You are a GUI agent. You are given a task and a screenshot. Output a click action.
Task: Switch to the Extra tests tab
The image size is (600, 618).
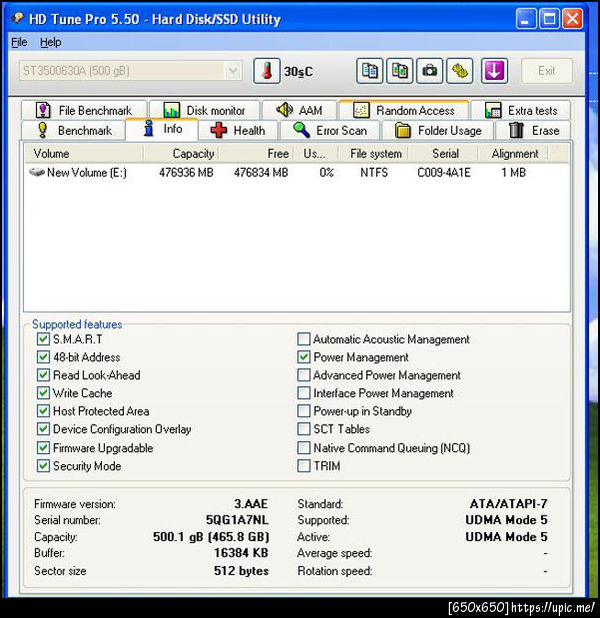point(521,110)
